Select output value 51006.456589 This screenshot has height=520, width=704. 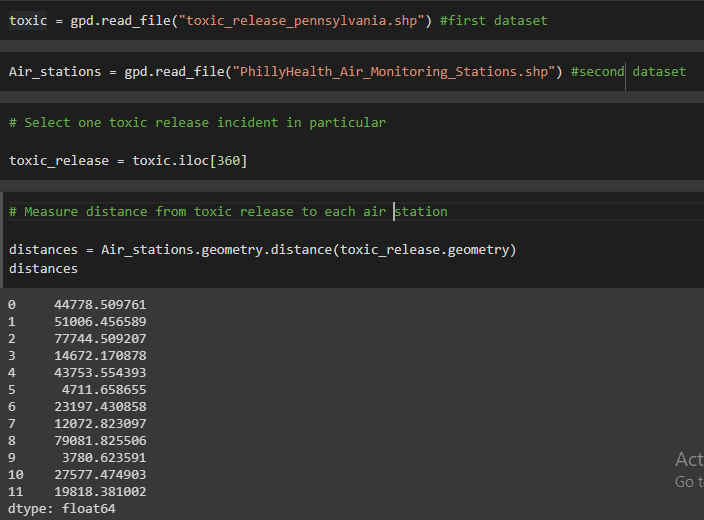(100, 322)
